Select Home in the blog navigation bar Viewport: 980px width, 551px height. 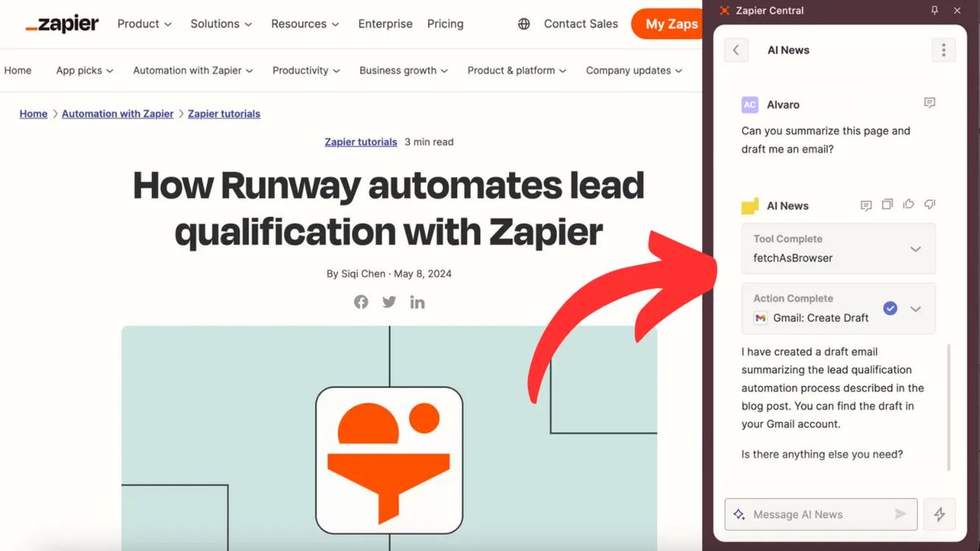pyautogui.click(x=18, y=70)
